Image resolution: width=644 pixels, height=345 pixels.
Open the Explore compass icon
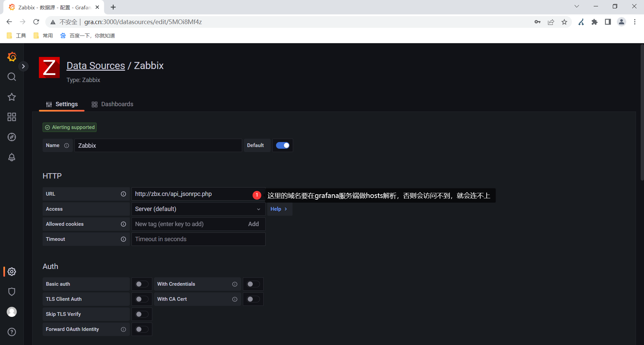(x=12, y=137)
